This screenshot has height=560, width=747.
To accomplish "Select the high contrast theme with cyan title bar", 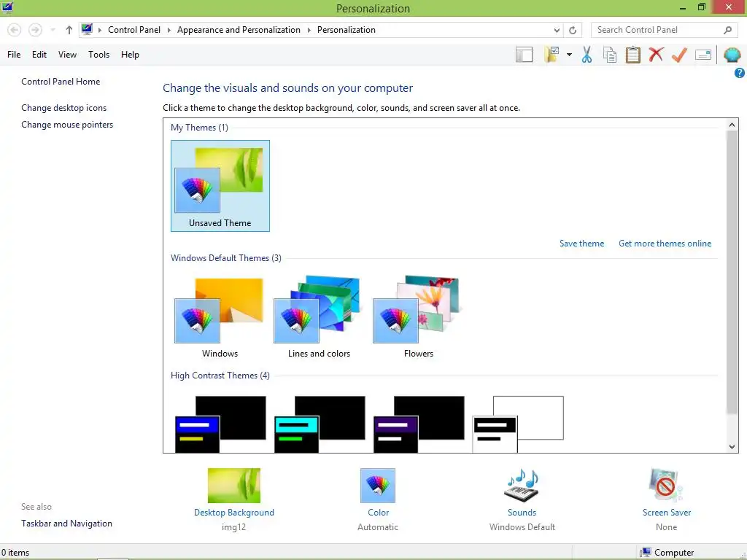I will point(320,424).
